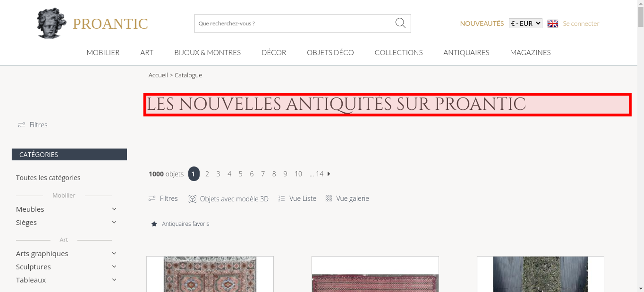Image resolution: width=644 pixels, height=292 pixels.
Task: Click the Proantic cherub head logo
Action: point(52,23)
